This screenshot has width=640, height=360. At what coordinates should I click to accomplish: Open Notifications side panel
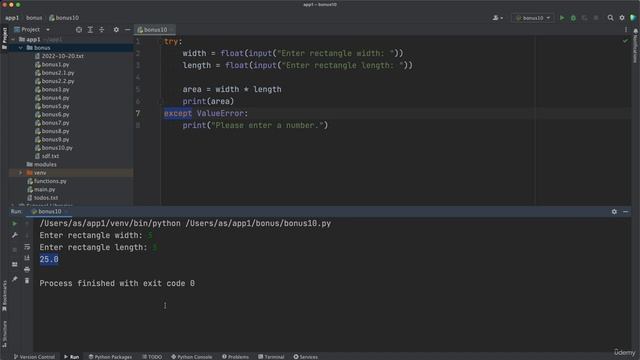pyautogui.click(x=636, y=46)
